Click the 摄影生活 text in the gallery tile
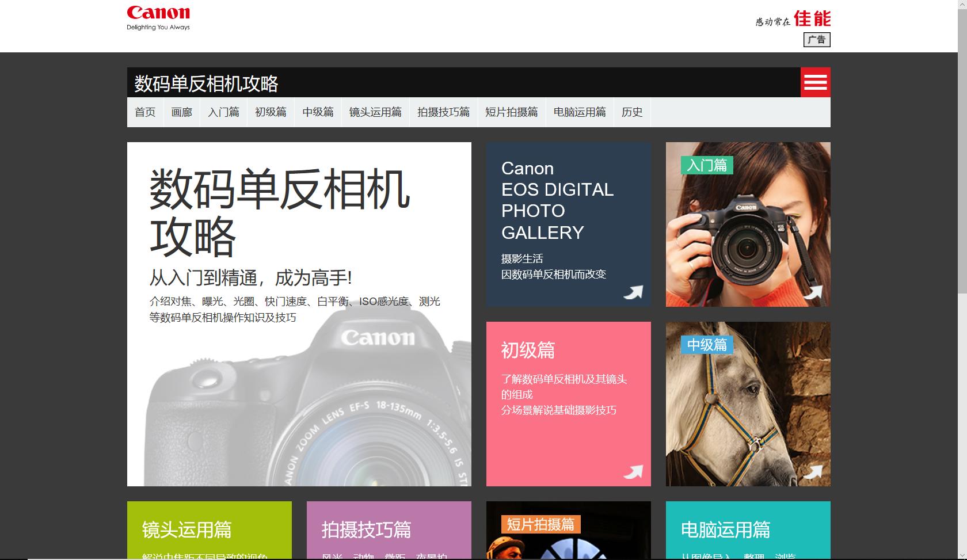 pos(522,259)
